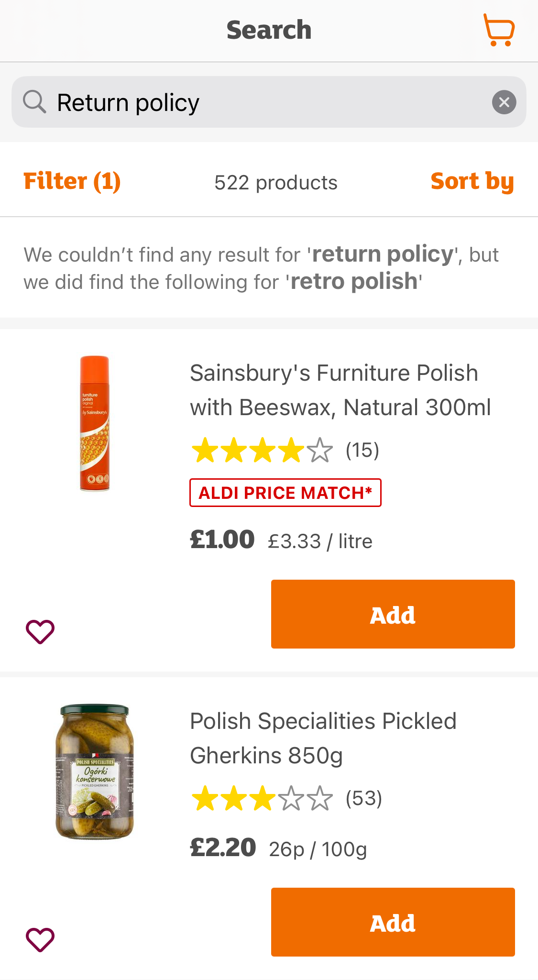Open the (53) reviews count
This screenshot has height=980, width=538.
(x=364, y=798)
